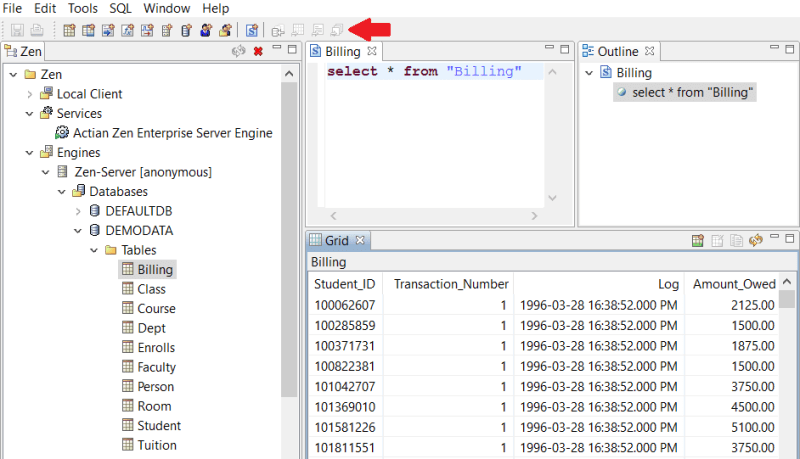This screenshot has height=459, width=800.
Task: Click the Print toolbar icon
Action: pos(37,31)
